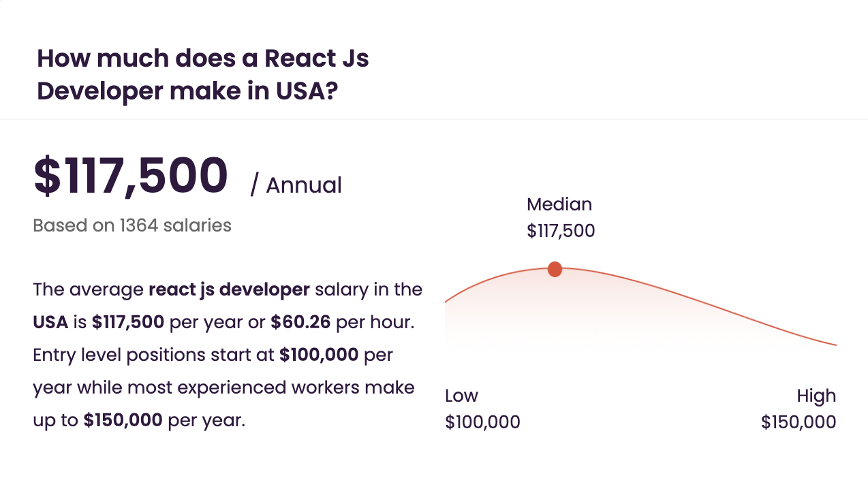The image size is (868, 478).
Task: Click the bold '$117,500' in the paragraph
Action: (x=128, y=322)
